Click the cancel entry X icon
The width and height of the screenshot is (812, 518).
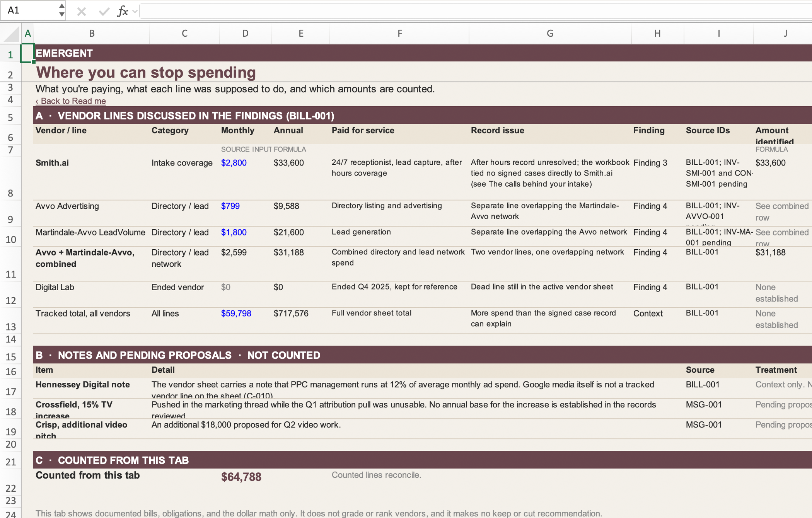81,12
